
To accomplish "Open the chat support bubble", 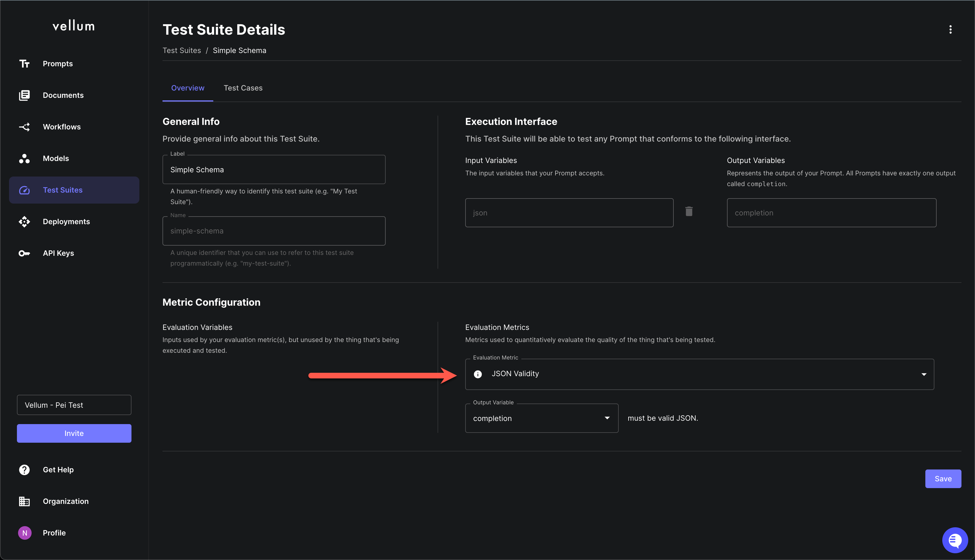I will [955, 540].
